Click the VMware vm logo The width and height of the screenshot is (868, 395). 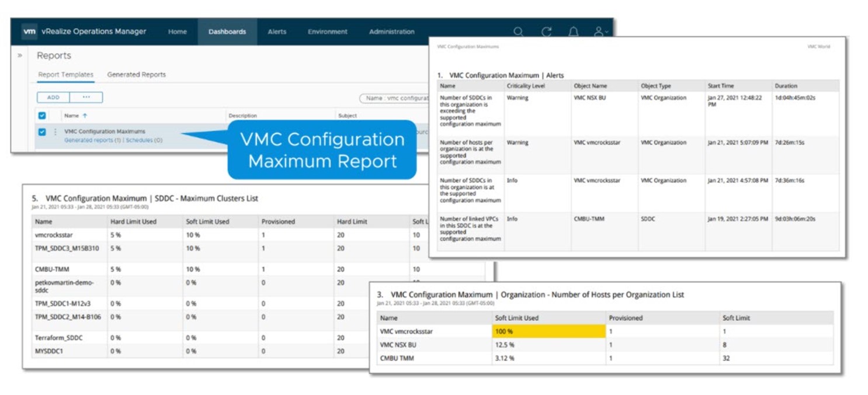pos(29,32)
